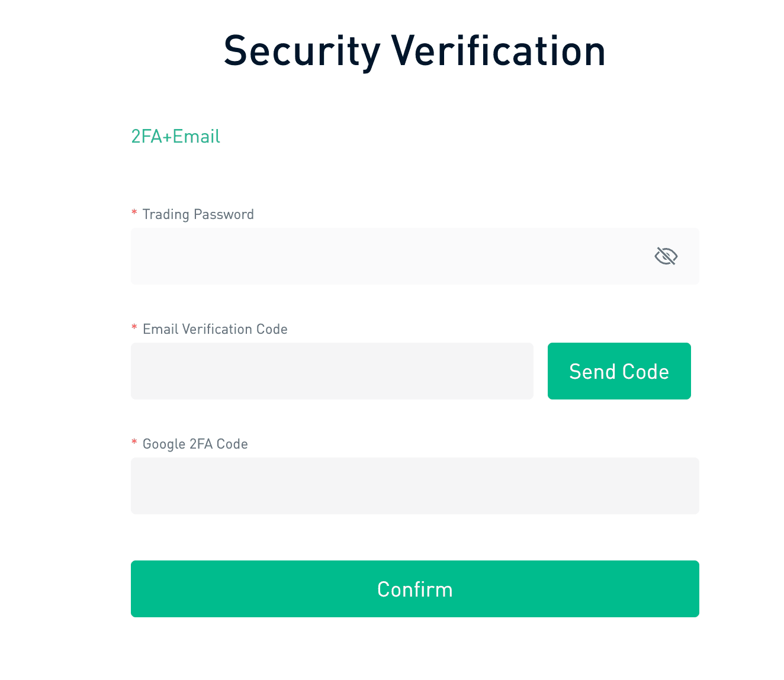Click the Trading Password label text
Image resolution: width=784 pixels, height=680 pixels.
[198, 214]
